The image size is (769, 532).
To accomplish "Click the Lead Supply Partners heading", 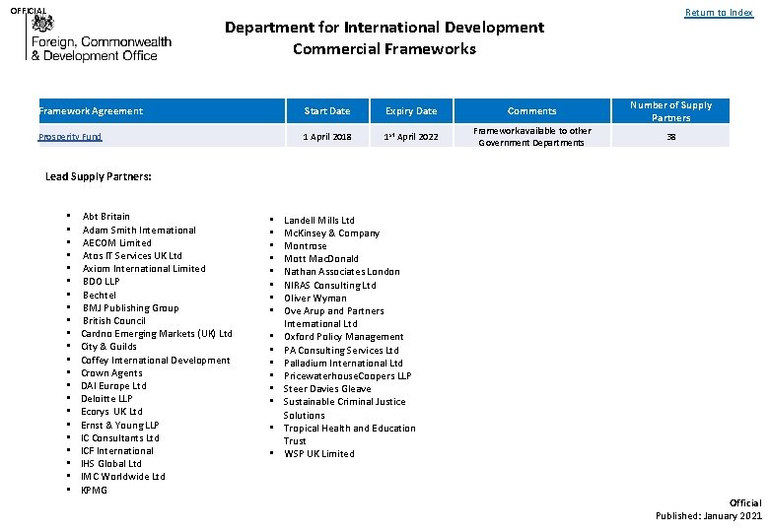I will point(98,176).
